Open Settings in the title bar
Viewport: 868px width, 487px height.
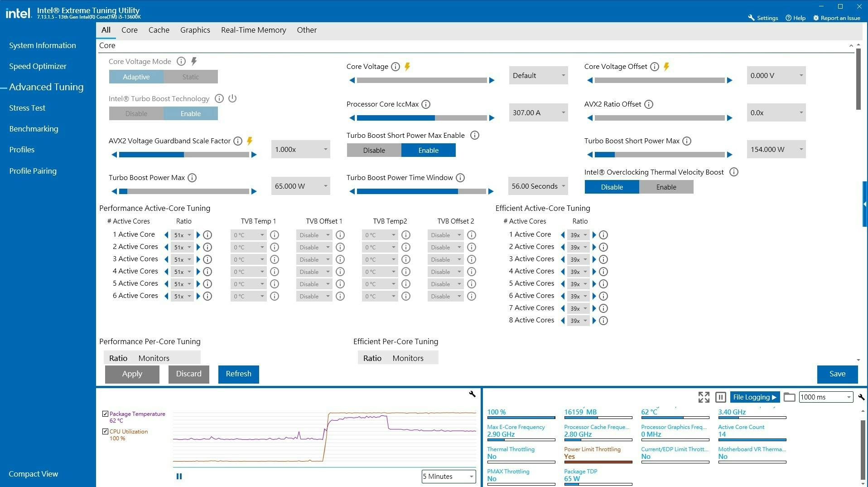coord(763,18)
